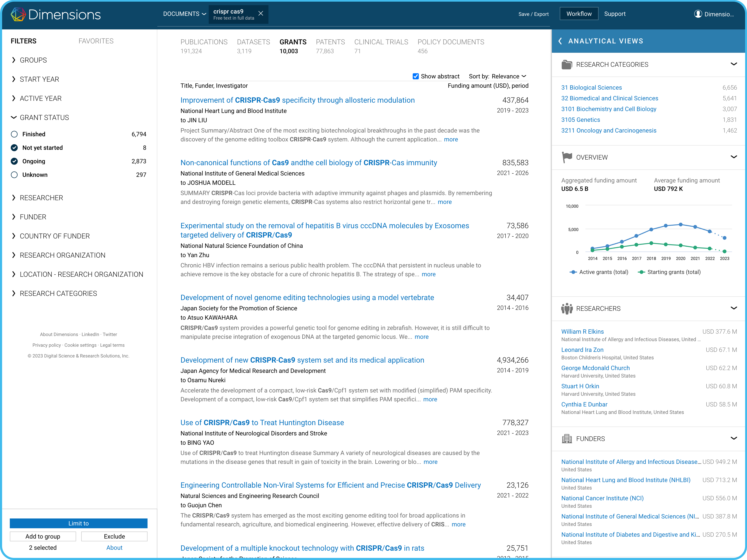Deselect the Ongoing grant status filter
The height and width of the screenshot is (560, 747).
14,161
